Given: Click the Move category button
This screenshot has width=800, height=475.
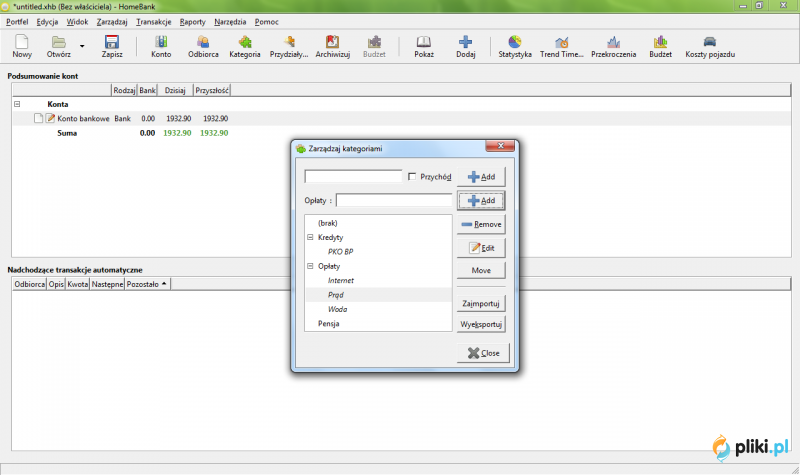Looking at the screenshot, I should pos(481,270).
